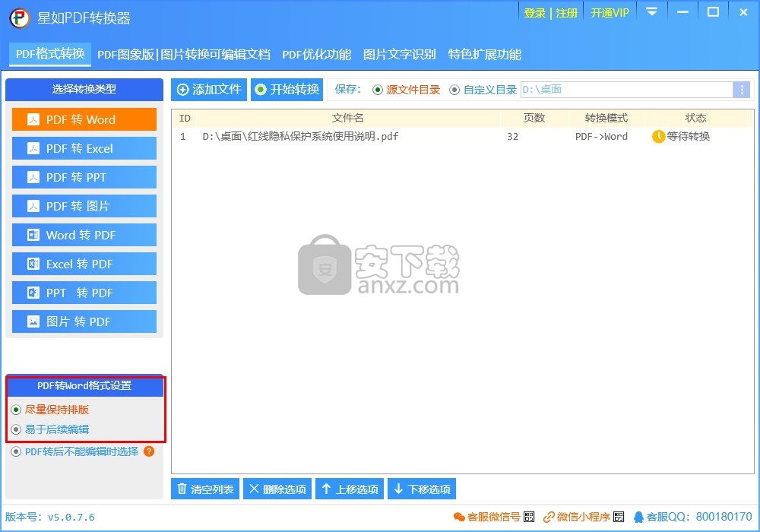The width and height of the screenshot is (760, 532).
Task: Click the PDF转Word格式设置 header
Action: point(84,385)
